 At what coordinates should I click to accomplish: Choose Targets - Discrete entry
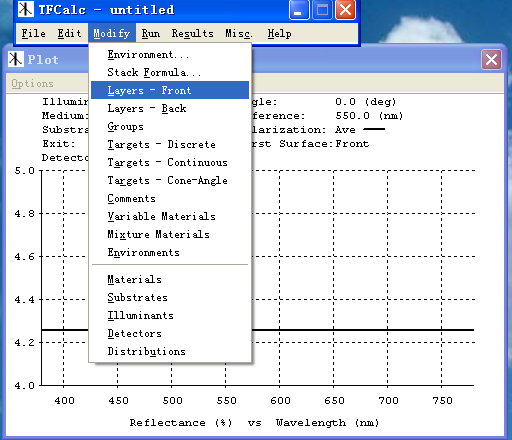(x=170, y=144)
